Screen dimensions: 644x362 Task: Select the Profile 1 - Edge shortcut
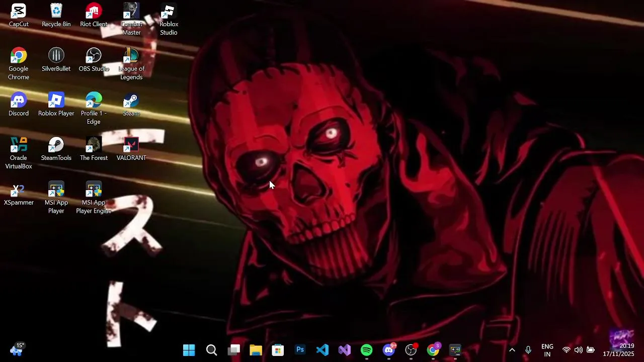point(94,109)
